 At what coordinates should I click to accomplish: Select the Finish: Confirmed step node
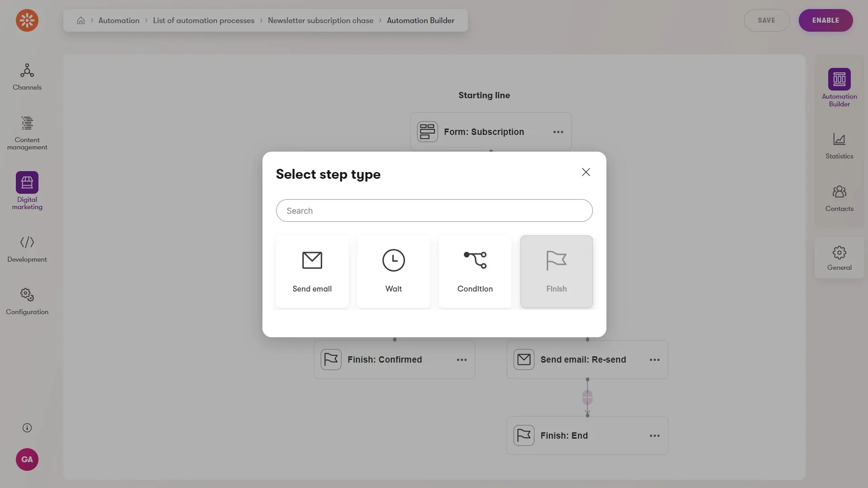pyautogui.click(x=395, y=359)
